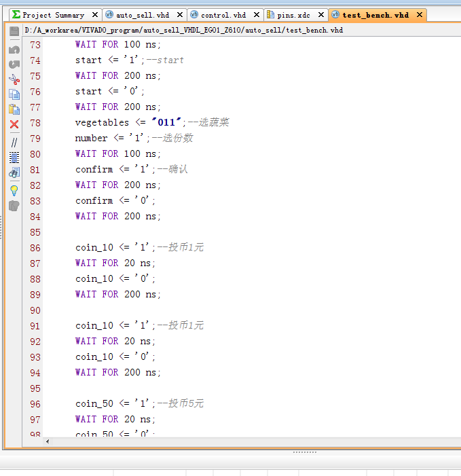The height and width of the screenshot is (476, 461).
Task: Click the Paste clipboard icon
Action: click(14, 109)
